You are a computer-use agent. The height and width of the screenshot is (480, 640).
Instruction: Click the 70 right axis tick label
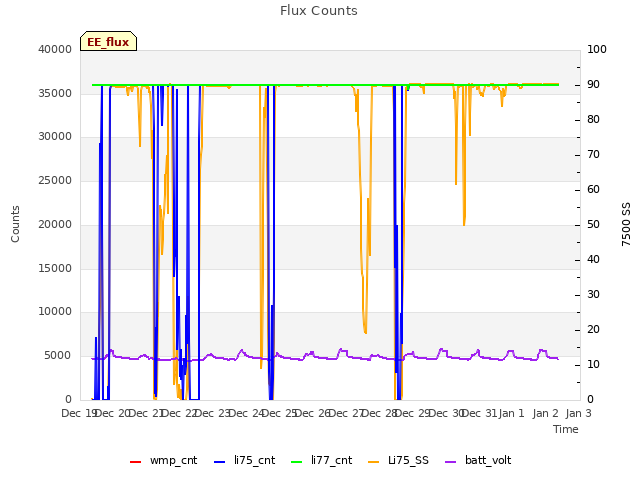[x=593, y=155]
